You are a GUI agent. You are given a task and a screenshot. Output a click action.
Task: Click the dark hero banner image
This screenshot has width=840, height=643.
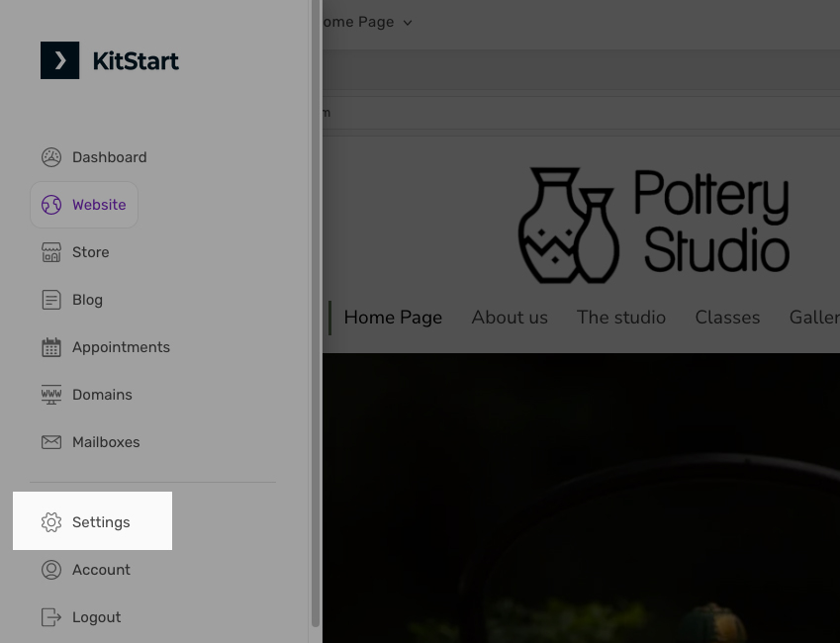click(581, 498)
